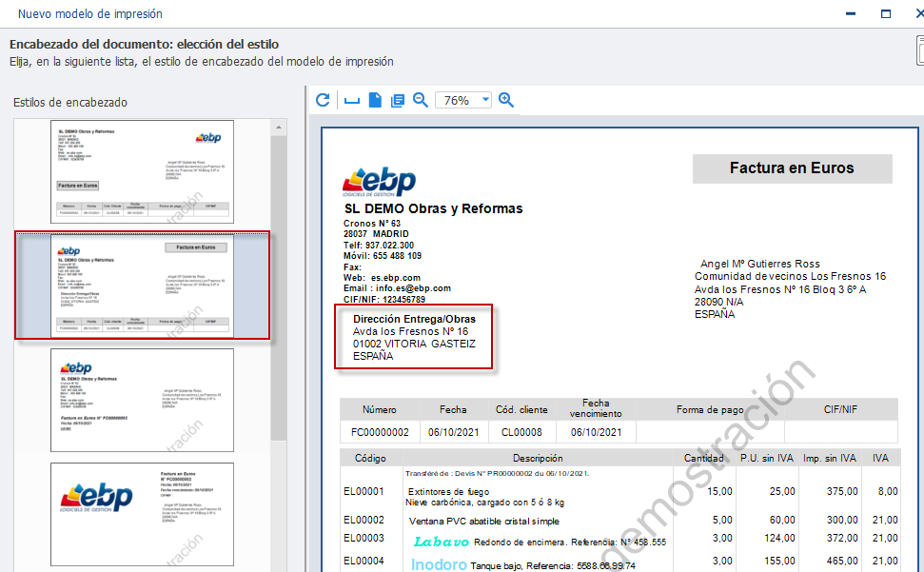The height and width of the screenshot is (572, 924).
Task: Click the styles list scrollbar thumb
Action: [279, 287]
